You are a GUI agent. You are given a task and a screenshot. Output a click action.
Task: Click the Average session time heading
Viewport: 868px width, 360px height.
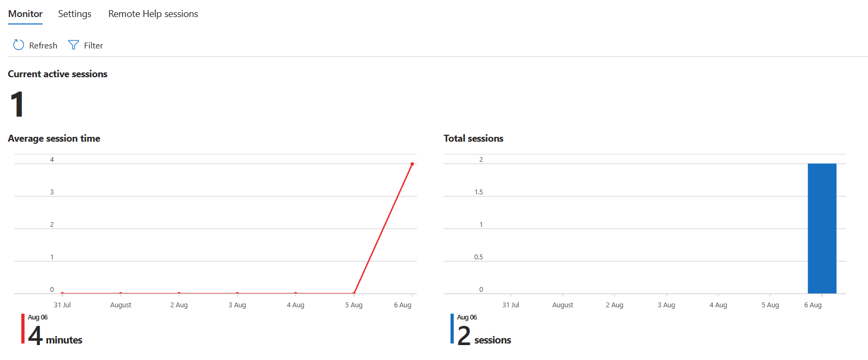(x=54, y=138)
